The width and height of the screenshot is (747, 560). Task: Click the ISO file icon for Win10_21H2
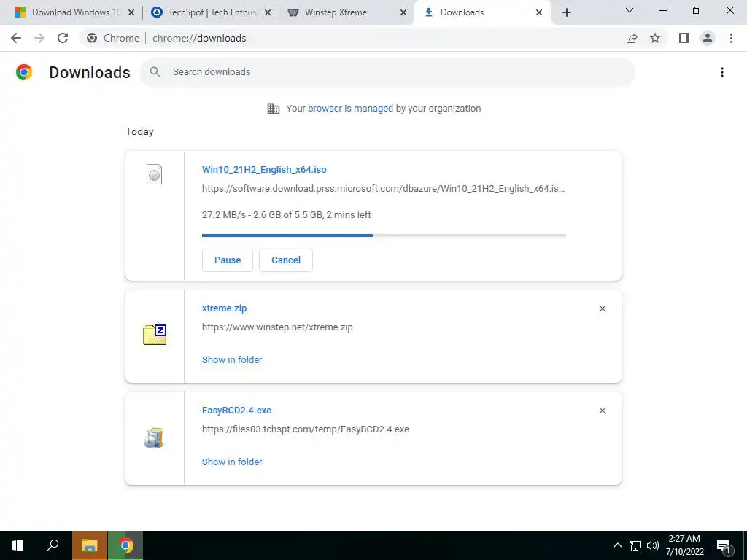(x=155, y=174)
